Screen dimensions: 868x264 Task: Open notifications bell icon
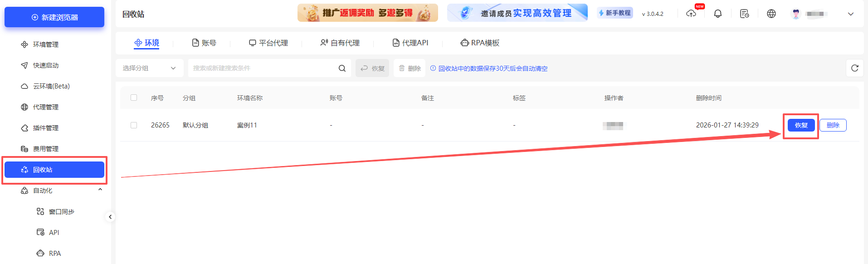(718, 14)
